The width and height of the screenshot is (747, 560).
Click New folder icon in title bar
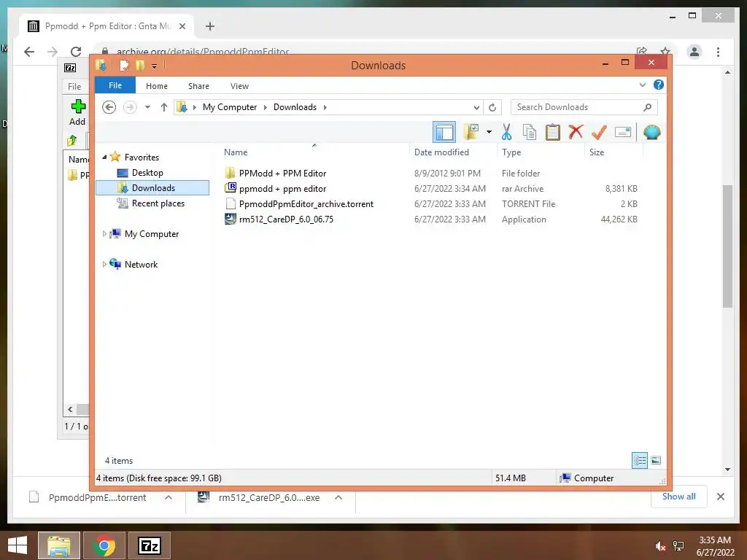pos(140,65)
